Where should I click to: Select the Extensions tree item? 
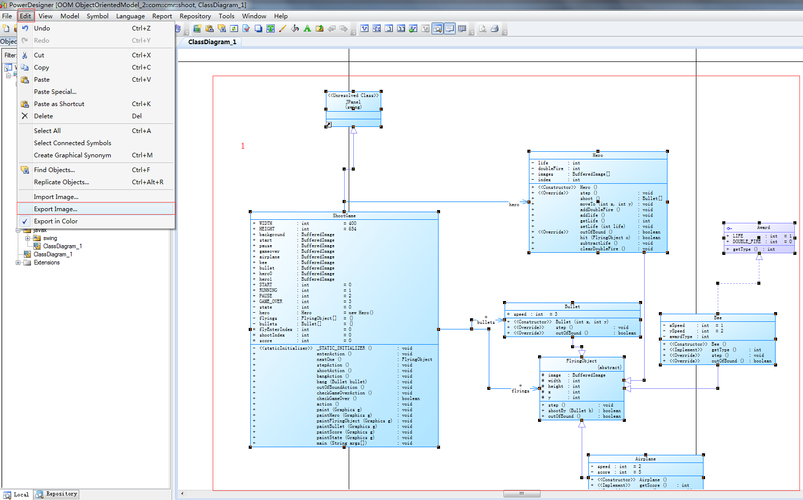(47, 263)
